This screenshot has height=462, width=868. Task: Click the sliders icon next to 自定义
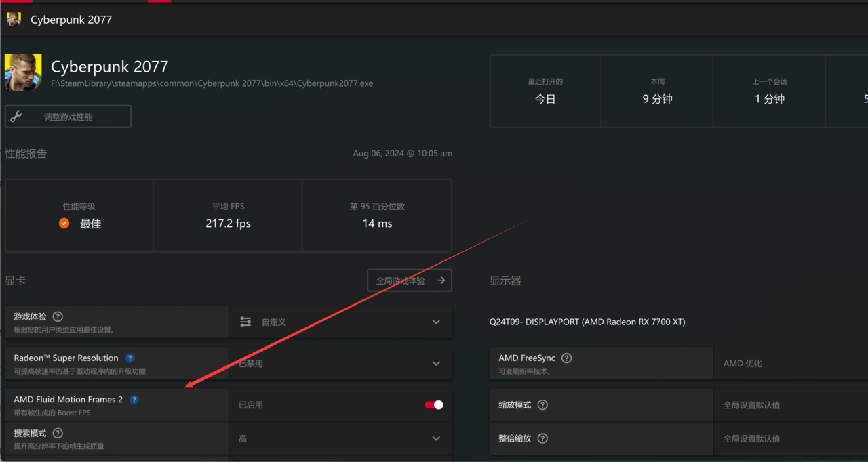point(245,322)
